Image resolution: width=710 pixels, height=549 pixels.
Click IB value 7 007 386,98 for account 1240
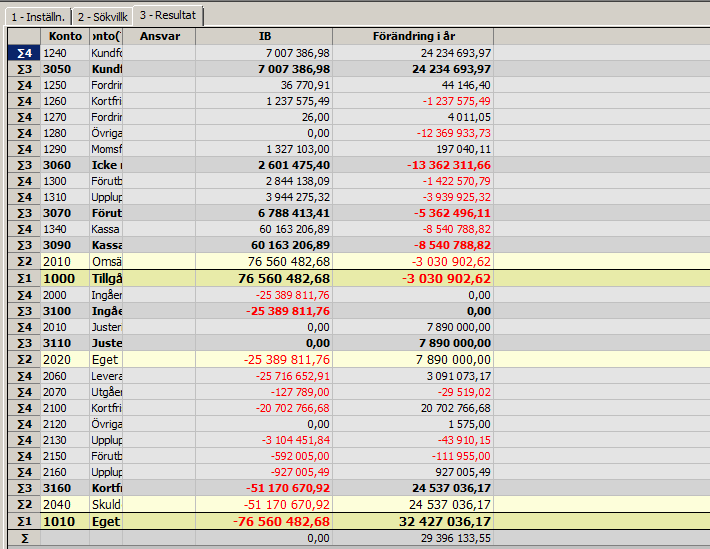coord(297,53)
